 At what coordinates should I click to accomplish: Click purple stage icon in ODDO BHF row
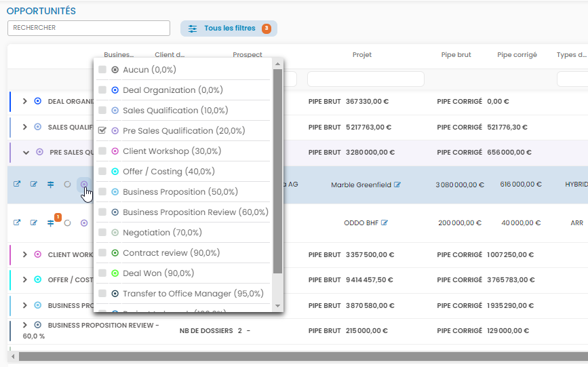[84, 223]
